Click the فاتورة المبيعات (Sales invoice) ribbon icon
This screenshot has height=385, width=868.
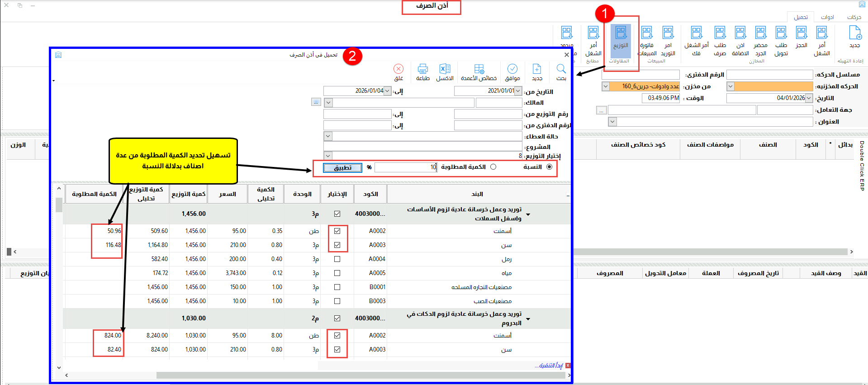click(647, 37)
